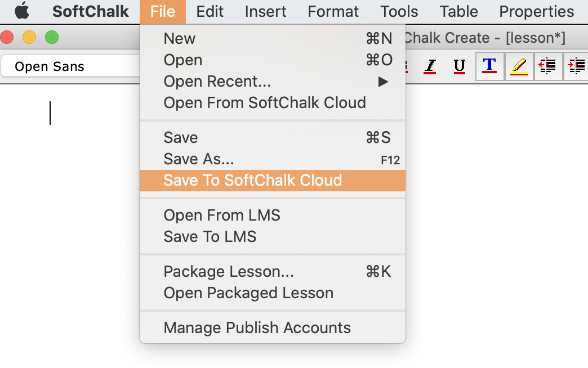
Task: Open the Apple menu
Action: pyautogui.click(x=23, y=11)
